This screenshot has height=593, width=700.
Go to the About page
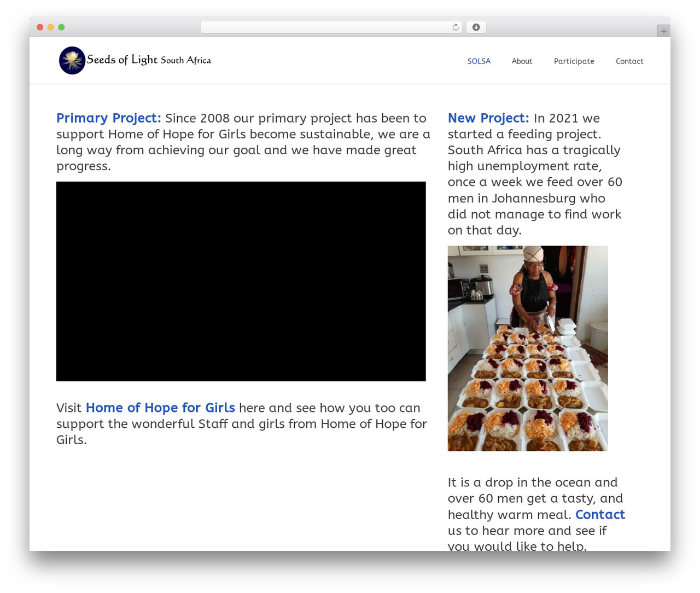[522, 61]
